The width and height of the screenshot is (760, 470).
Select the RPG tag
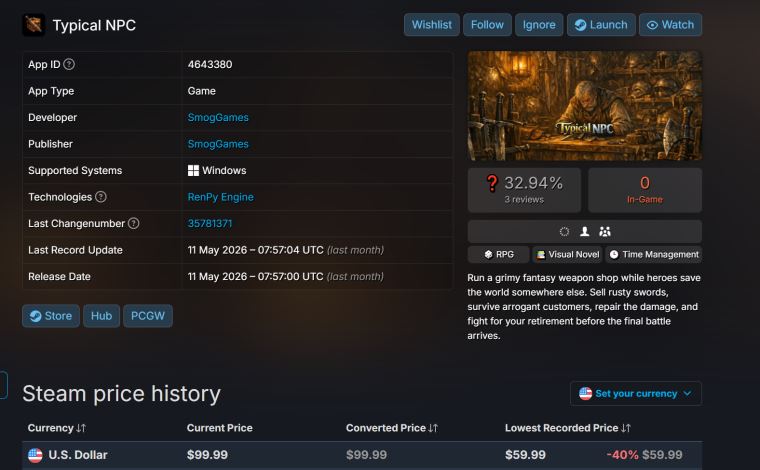[499, 254]
